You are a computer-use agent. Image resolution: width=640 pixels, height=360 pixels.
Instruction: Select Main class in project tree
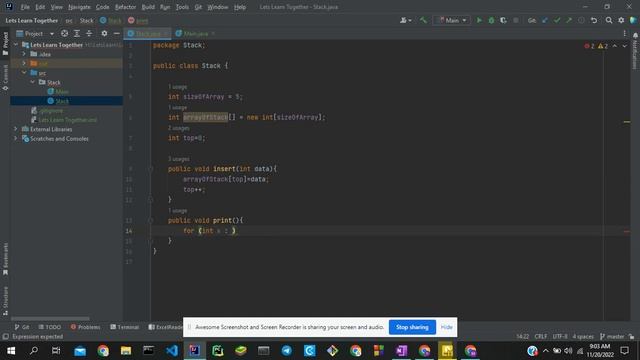click(x=62, y=91)
